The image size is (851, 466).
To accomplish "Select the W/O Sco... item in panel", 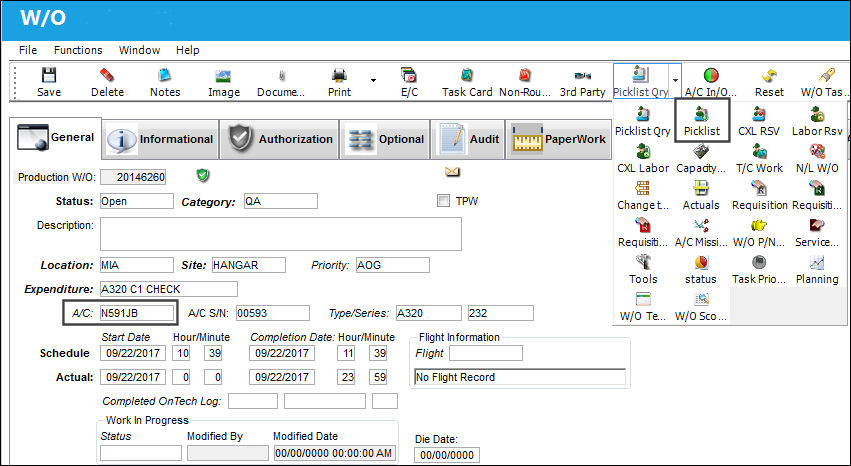I will (x=701, y=306).
